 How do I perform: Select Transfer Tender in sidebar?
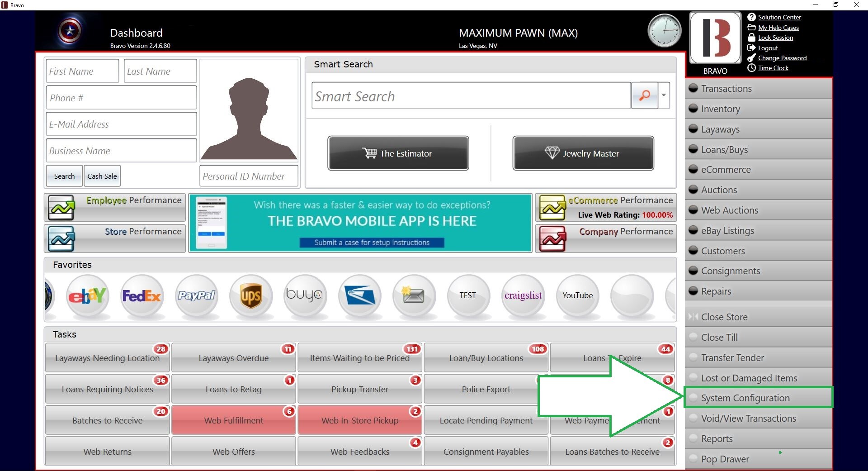[759, 358]
